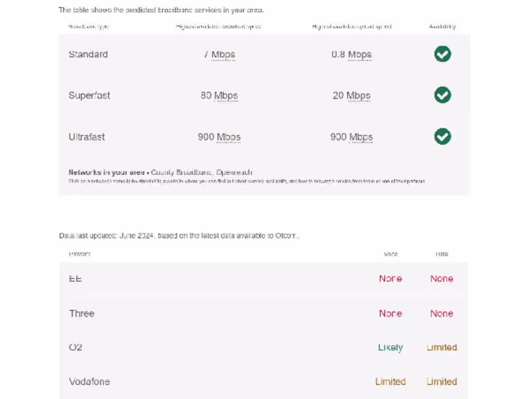Click Mbps abbreviation in Standard upload speed
The height and width of the screenshot is (399, 532).
click(360, 55)
